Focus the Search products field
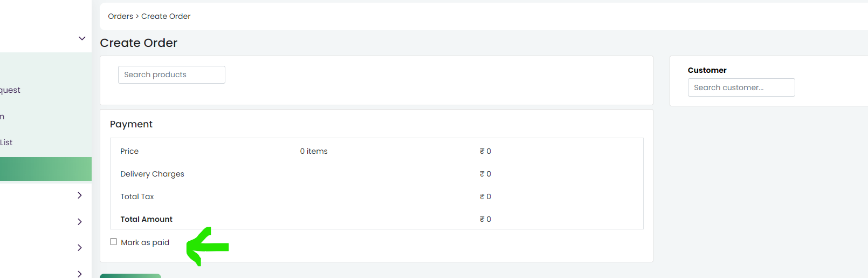Image resolution: width=868 pixels, height=278 pixels. pos(171,74)
